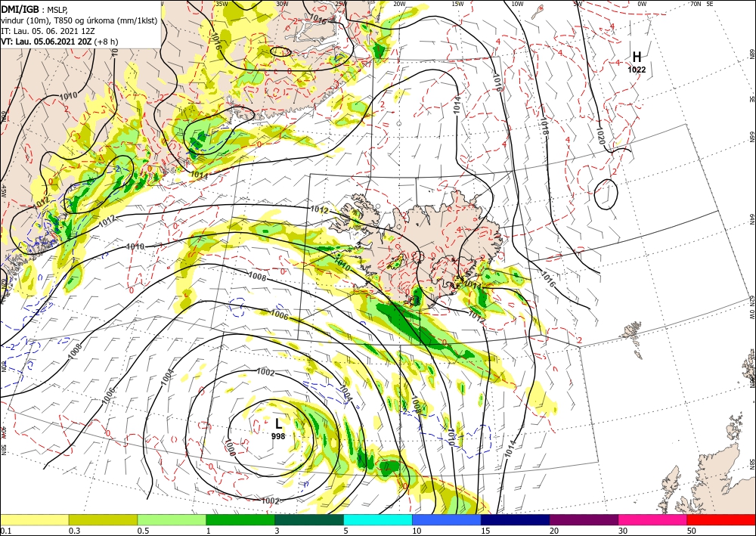Image resolution: width=756 pixels, height=536 pixels.
Task: Click the '1000' isobar label near the low
Action: (x=230, y=448)
